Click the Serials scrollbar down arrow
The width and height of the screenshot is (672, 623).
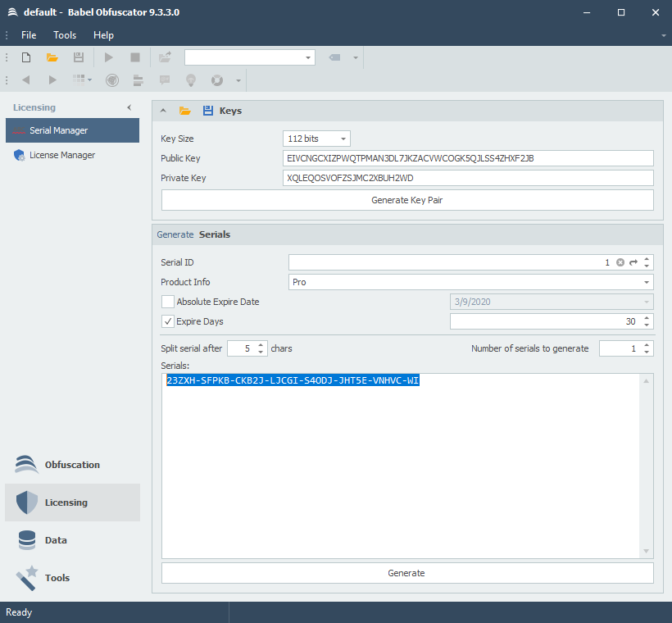click(646, 552)
